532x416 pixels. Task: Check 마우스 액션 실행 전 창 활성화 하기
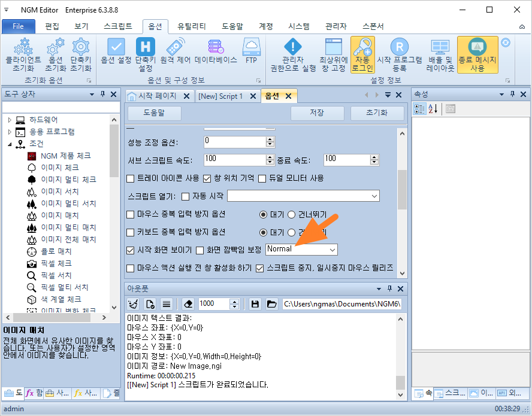[x=130, y=269]
